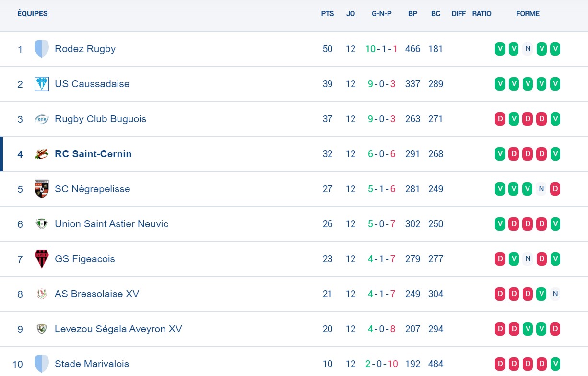Click the N result in AS Bressolaise form

(x=555, y=294)
